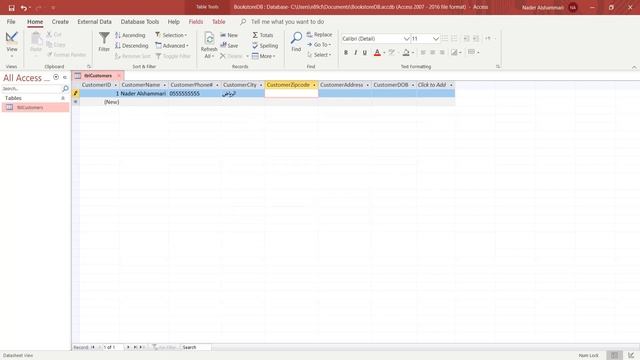The height and width of the screenshot is (360, 640).
Task: Open the Calibri font name dropdown
Action: pos(407,39)
